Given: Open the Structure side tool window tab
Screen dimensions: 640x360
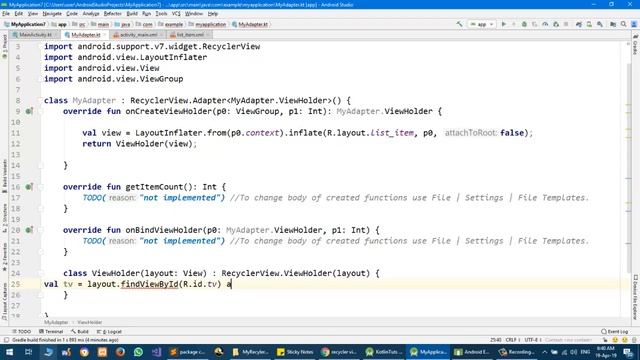Looking at the screenshot, I should [x=4, y=219].
